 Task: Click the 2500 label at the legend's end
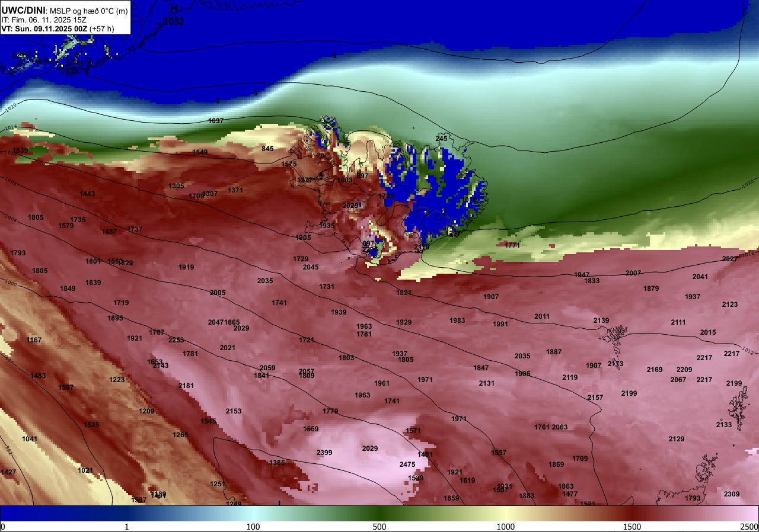[x=750, y=527]
